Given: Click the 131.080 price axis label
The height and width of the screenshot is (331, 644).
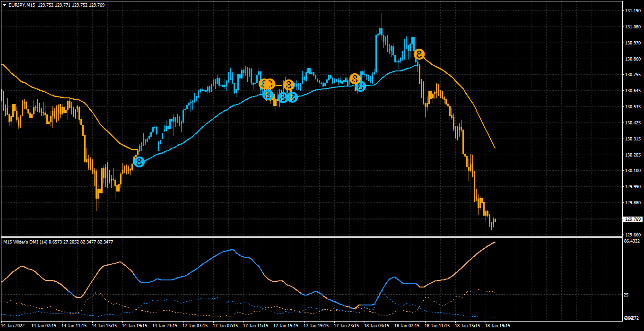Looking at the screenshot, I should click(633, 27).
